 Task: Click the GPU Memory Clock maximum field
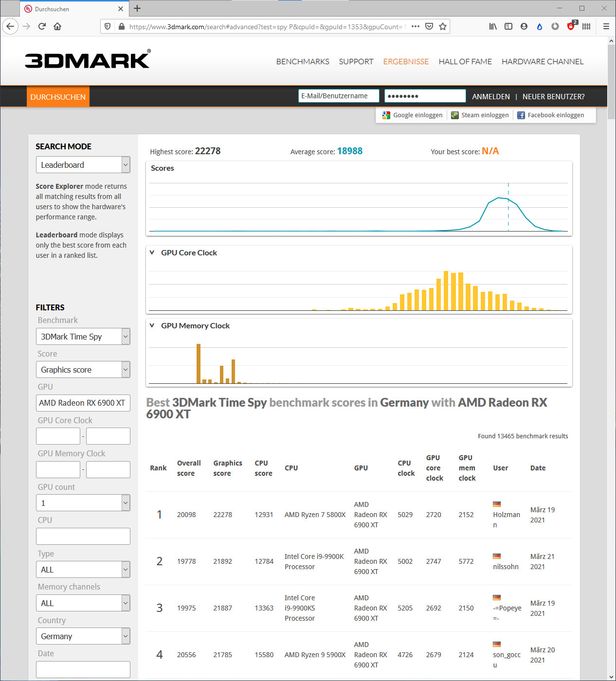108,470
